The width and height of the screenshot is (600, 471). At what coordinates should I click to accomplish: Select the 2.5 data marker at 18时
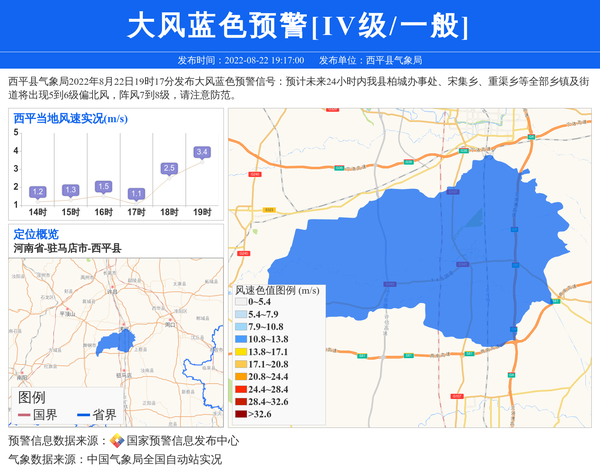point(169,168)
